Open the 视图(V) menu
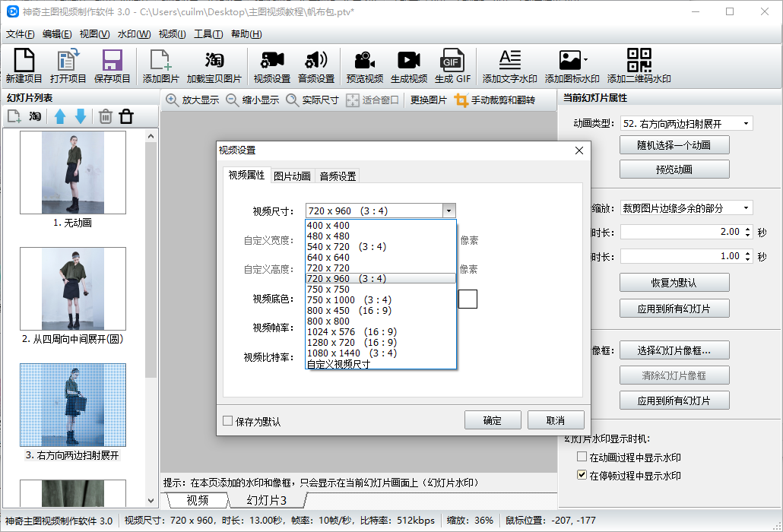Image resolution: width=783 pixels, height=532 pixels. pyautogui.click(x=94, y=34)
